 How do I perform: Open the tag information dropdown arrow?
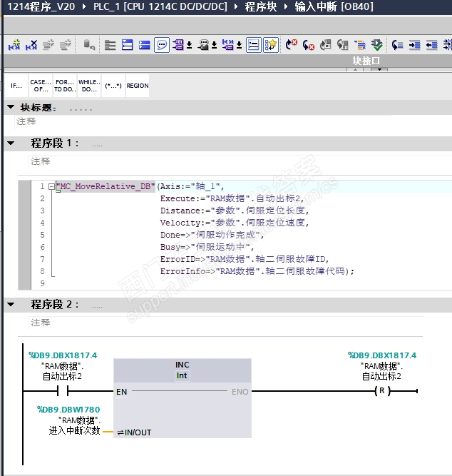(214, 45)
